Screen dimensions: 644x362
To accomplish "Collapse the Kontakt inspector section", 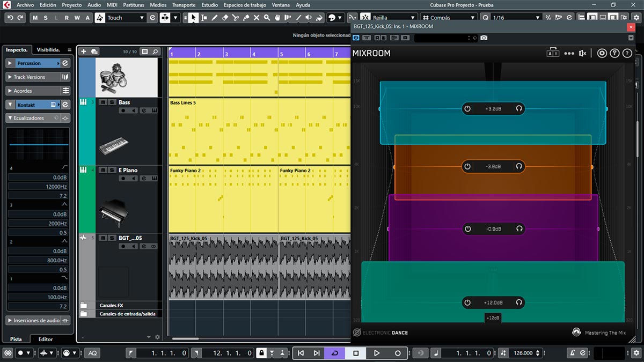I will pos(10,105).
